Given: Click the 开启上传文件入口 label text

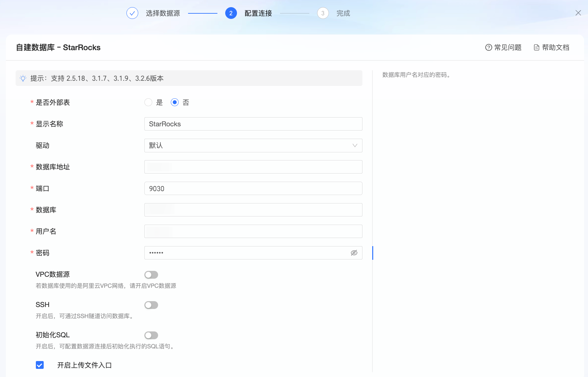Looking at the screenshot, I should pos(84,365).
